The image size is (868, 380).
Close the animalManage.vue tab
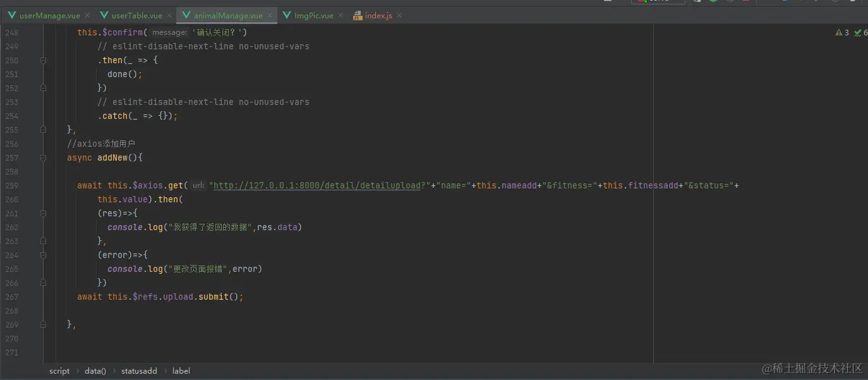[270, 15]
